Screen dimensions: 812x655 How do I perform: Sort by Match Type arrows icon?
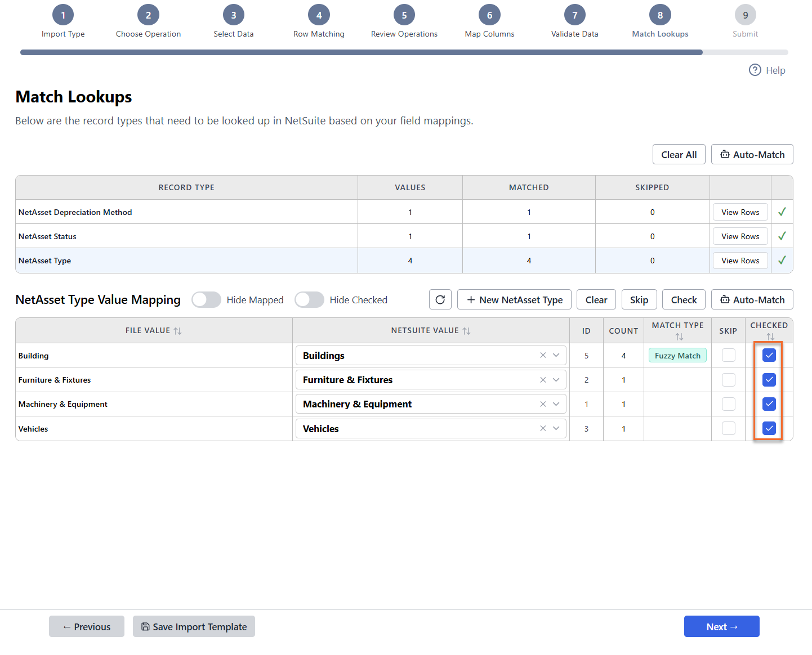pos(679,337)
